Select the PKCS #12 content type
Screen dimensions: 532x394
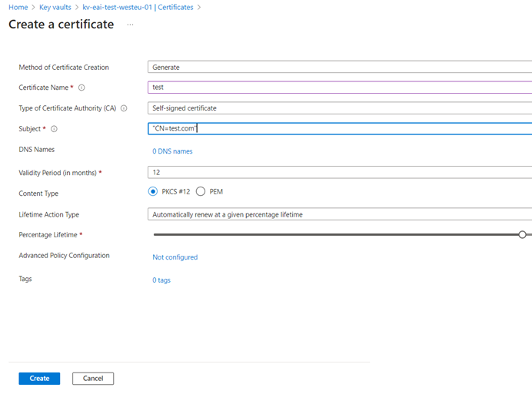pyautogui.click(x=153, y=191)
